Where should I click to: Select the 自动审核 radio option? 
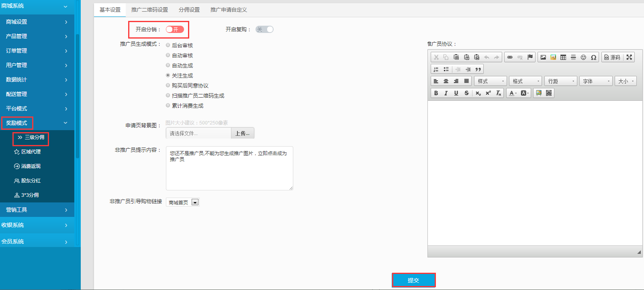tap(168, 55)
